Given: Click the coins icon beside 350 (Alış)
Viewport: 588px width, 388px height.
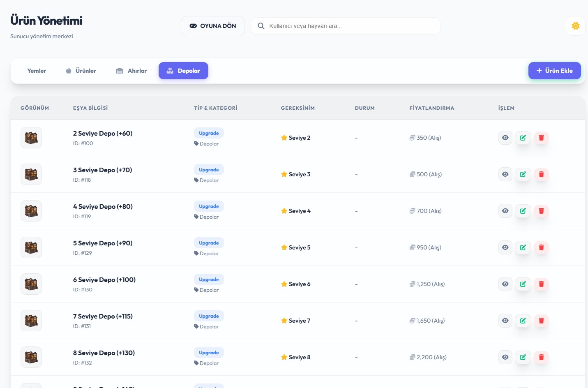Looking at the screenshot, I should tap(412, 138).
